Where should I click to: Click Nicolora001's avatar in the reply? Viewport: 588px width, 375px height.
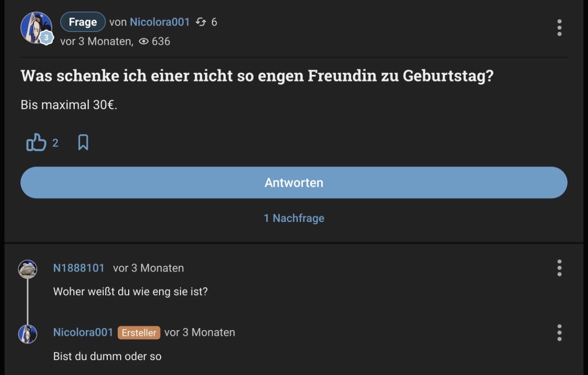coord(27,334)
